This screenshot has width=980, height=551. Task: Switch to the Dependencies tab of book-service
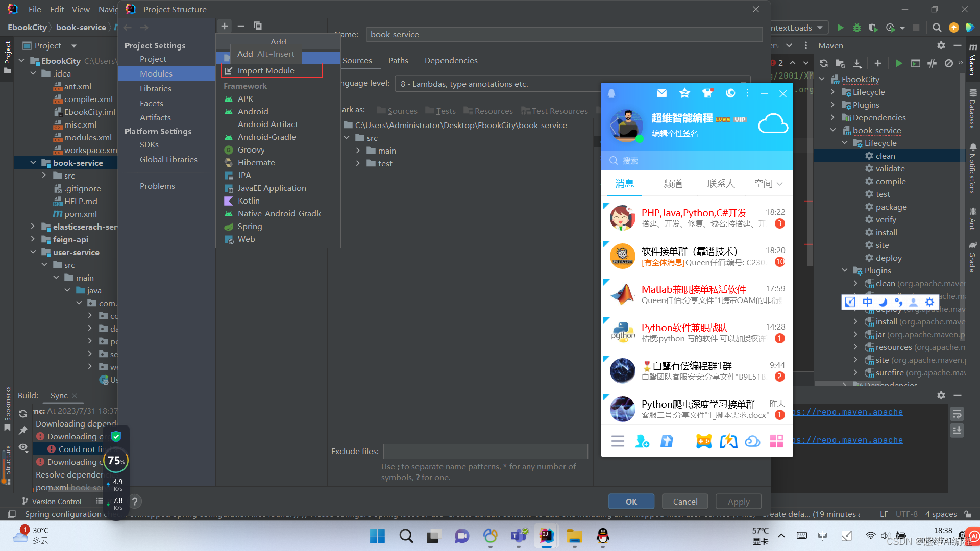click(x=451, y=60)
